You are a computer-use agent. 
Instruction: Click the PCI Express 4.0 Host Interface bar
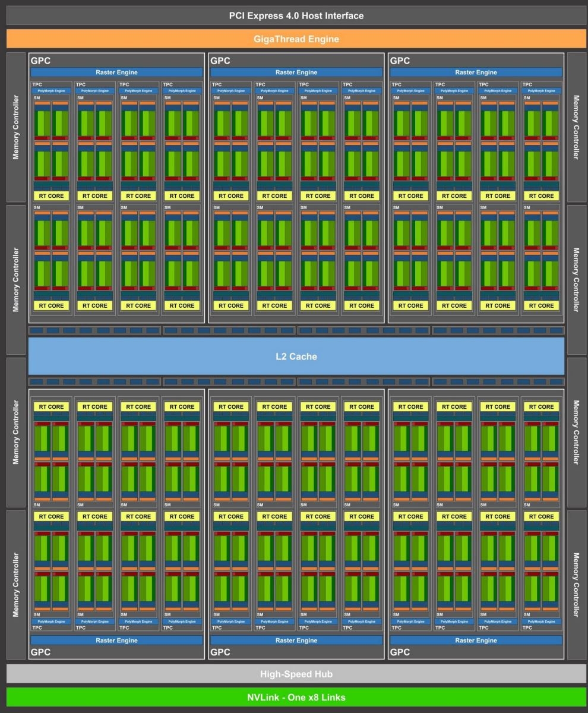pyautogui.click(x=294, y=15)
